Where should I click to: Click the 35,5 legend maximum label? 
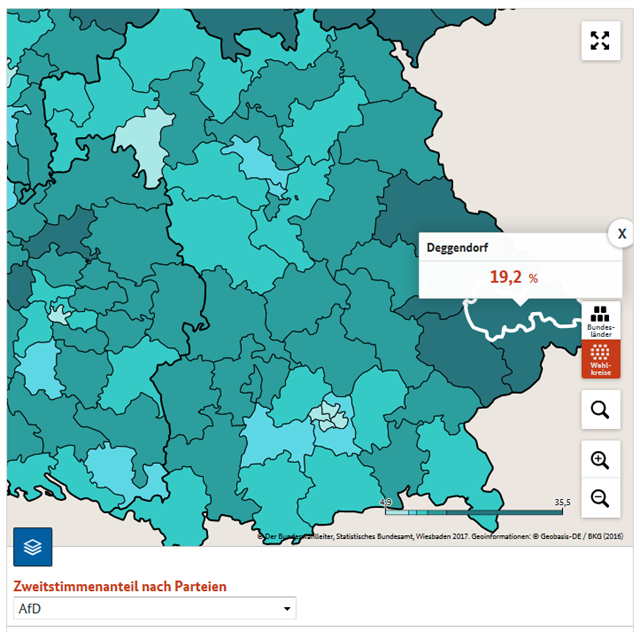click(560, 502)
